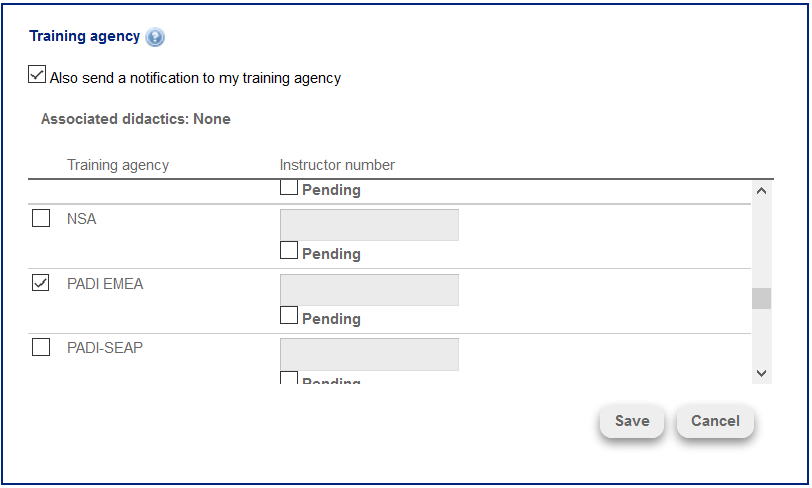The width and height of the screenshot is (812, 488).
Task: Uncheck 'Also send a notification' checkbox
Action: click(37, 75)
